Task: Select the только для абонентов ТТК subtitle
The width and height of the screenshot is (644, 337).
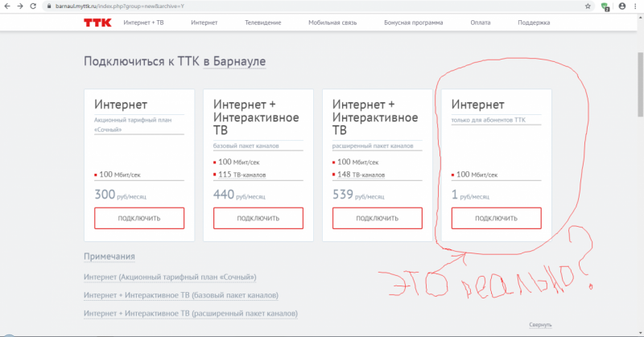Action: (x=489, y=120)
